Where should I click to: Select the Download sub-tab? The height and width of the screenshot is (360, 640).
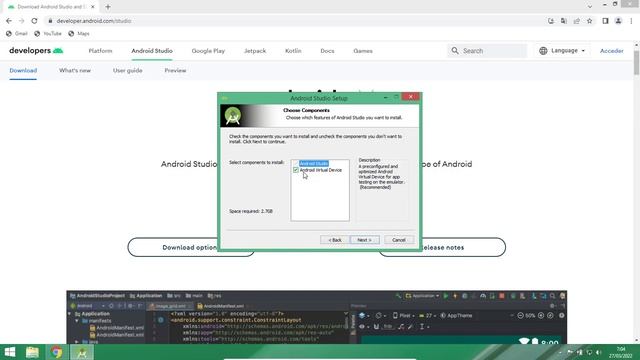click(23, 70)
